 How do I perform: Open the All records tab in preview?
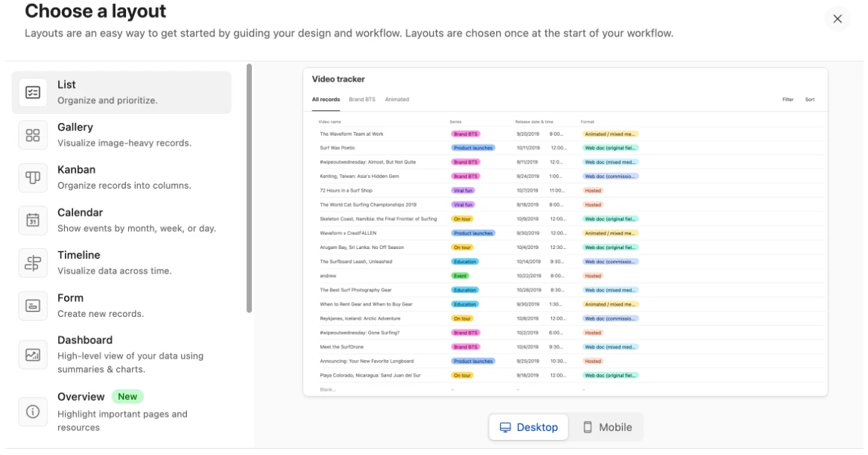[x=326, y=100]
